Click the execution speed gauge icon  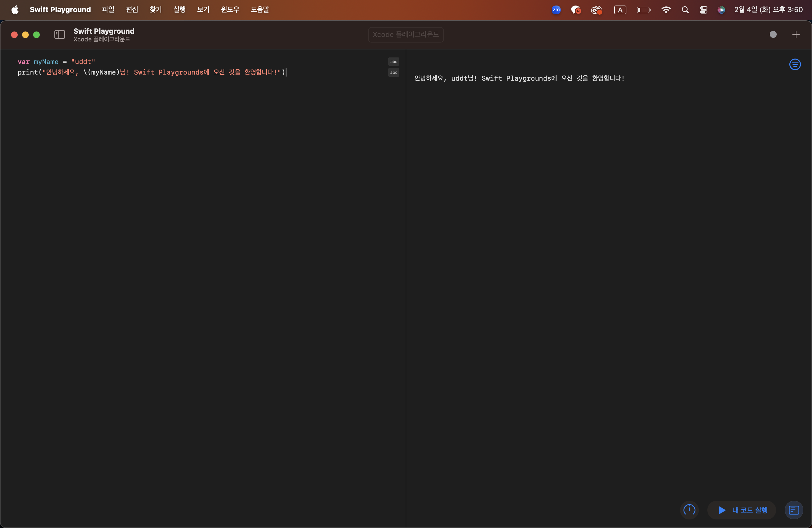click(689, 510)
